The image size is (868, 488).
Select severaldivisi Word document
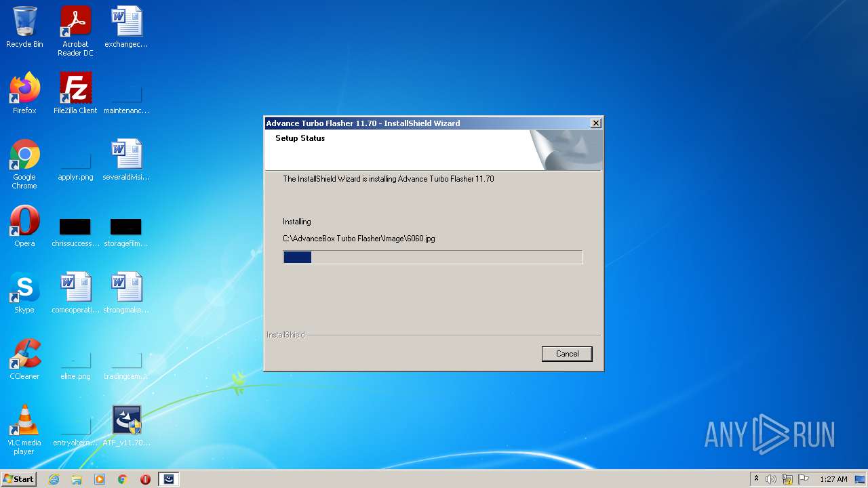pyautogui.click(x=126, y=160)
